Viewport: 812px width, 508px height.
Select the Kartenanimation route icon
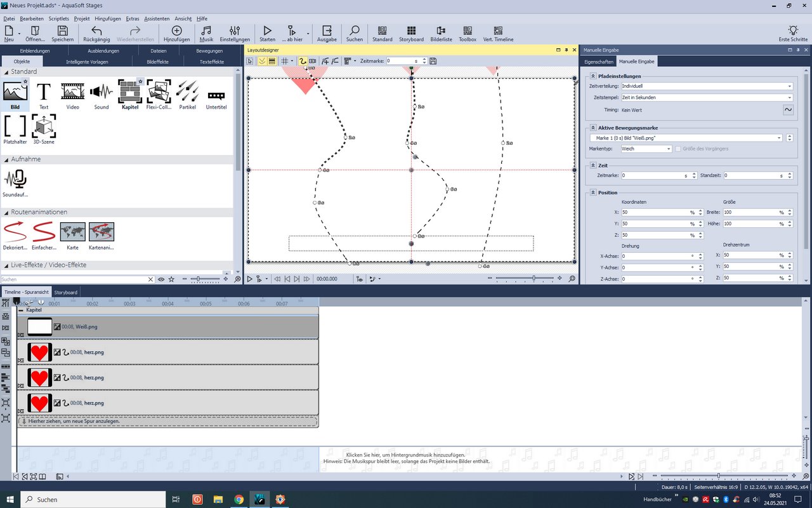click(101, 232)
